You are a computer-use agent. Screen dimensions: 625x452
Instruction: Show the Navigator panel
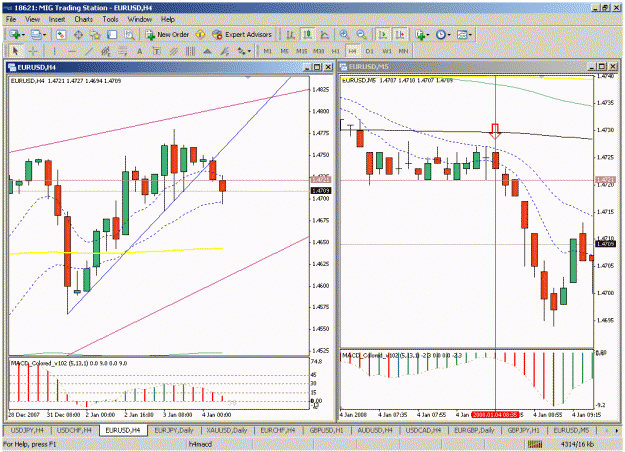(x=95, y=35)
